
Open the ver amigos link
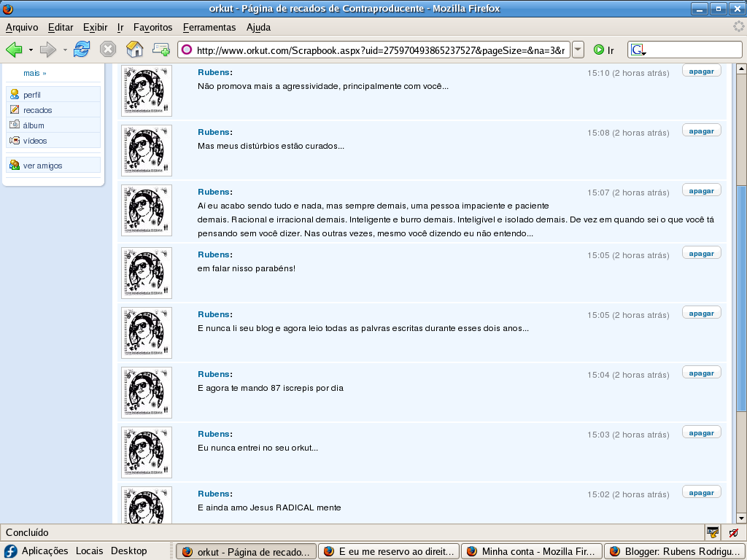43,166
